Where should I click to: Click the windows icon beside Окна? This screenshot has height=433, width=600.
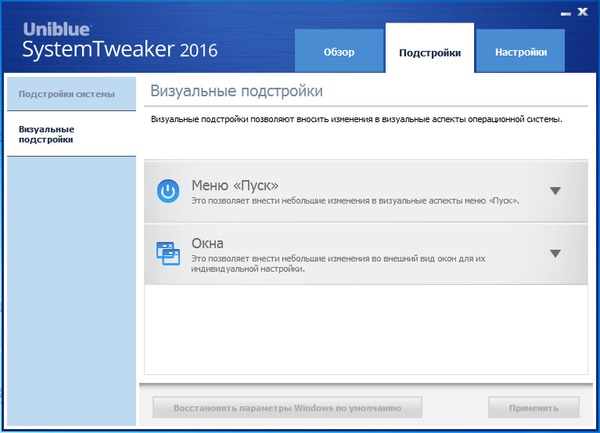(170, 254)
